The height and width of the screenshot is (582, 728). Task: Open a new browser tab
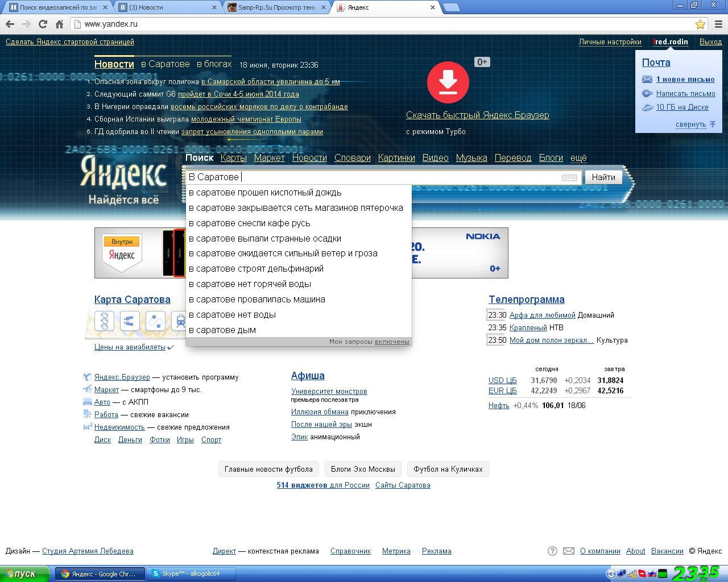[x=451, y=7]
